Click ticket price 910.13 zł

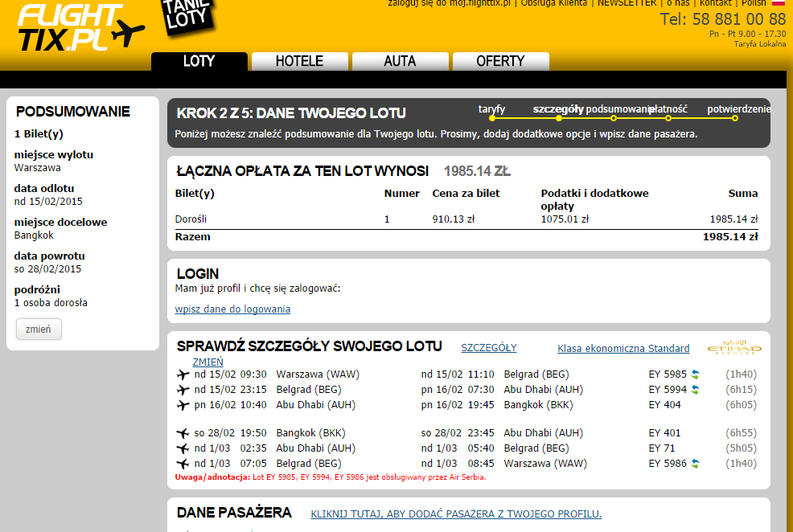coord(454,219)
